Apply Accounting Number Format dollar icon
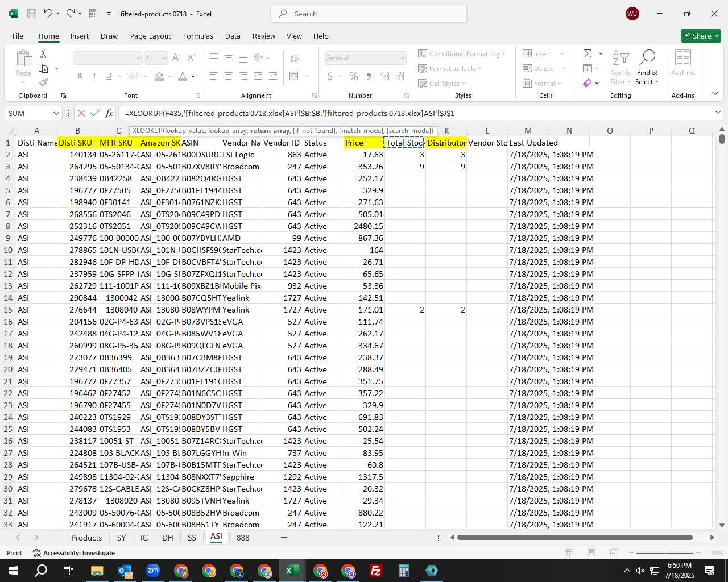 tap(330, 76)
